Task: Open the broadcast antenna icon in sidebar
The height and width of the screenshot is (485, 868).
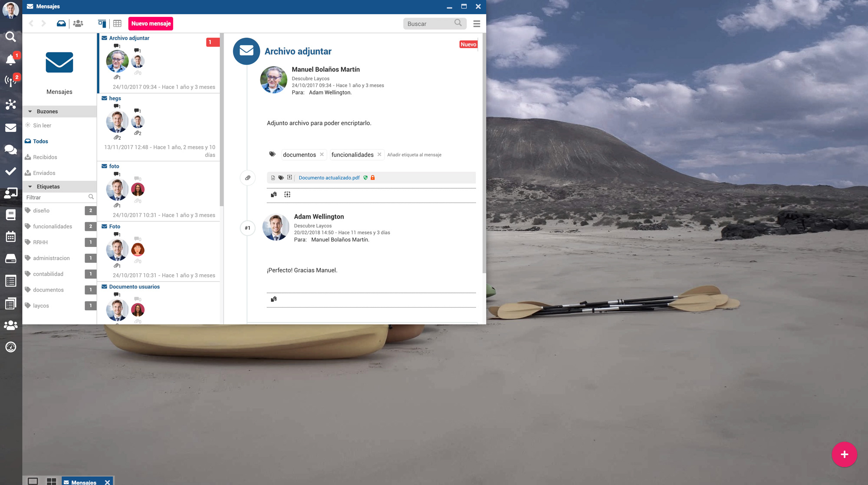Action: coord(11,81)
